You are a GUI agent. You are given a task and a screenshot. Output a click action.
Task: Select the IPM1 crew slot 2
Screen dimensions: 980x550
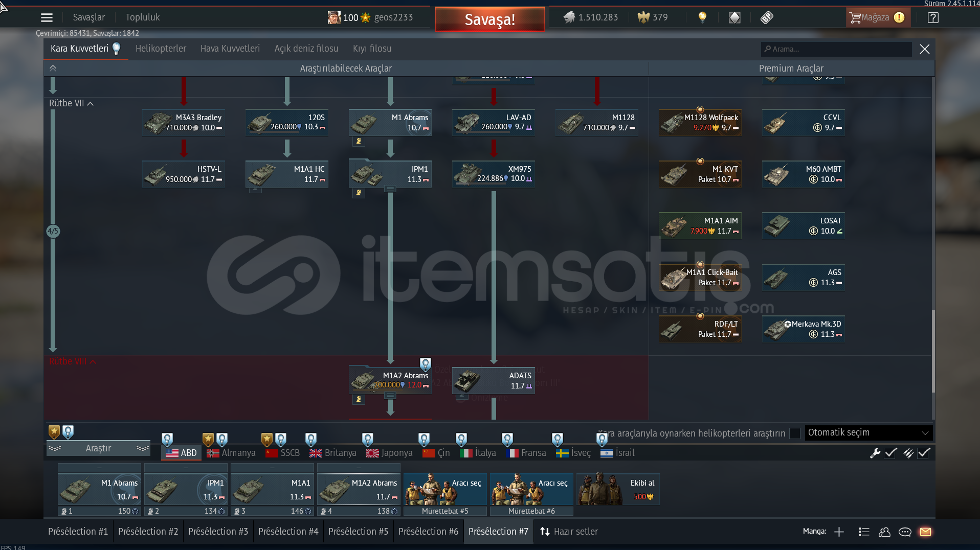tap(186, 489)
